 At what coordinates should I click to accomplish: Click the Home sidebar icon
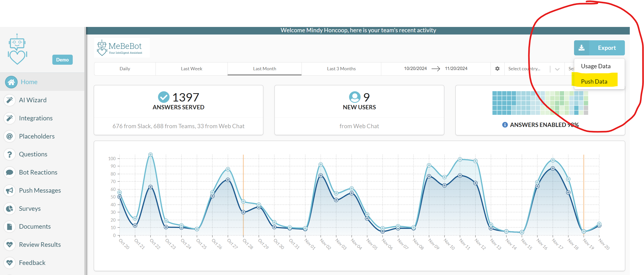click(x=11, y=82)
